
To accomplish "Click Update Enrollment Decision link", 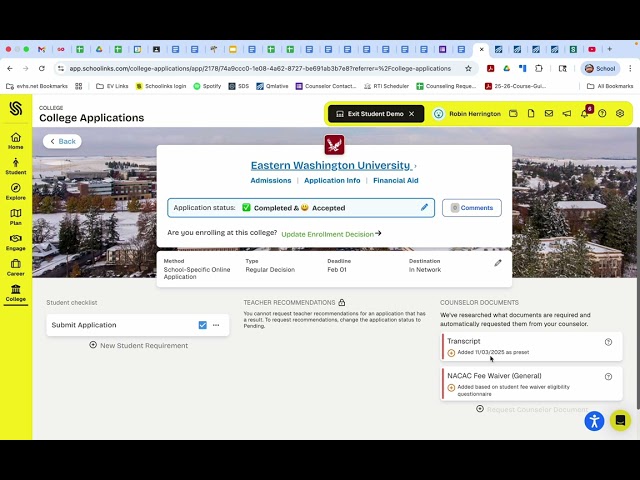I will pos(331,234).
